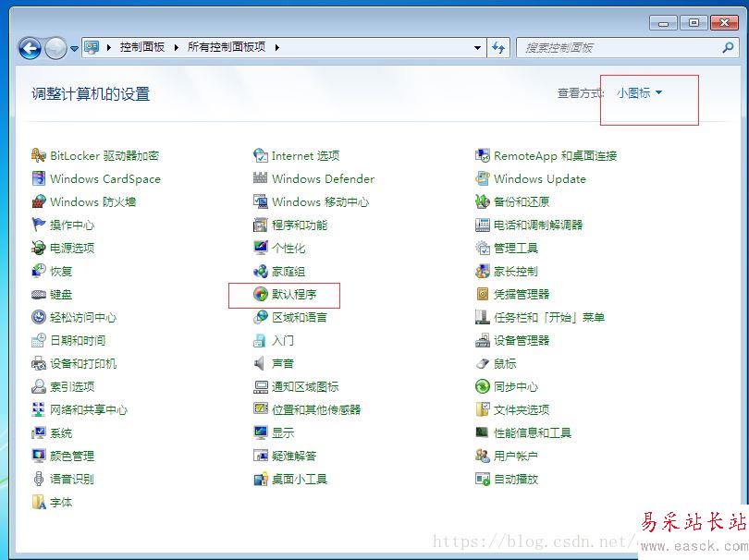Open 家长控制 link

pyautogui.click(x=516, y=271)
